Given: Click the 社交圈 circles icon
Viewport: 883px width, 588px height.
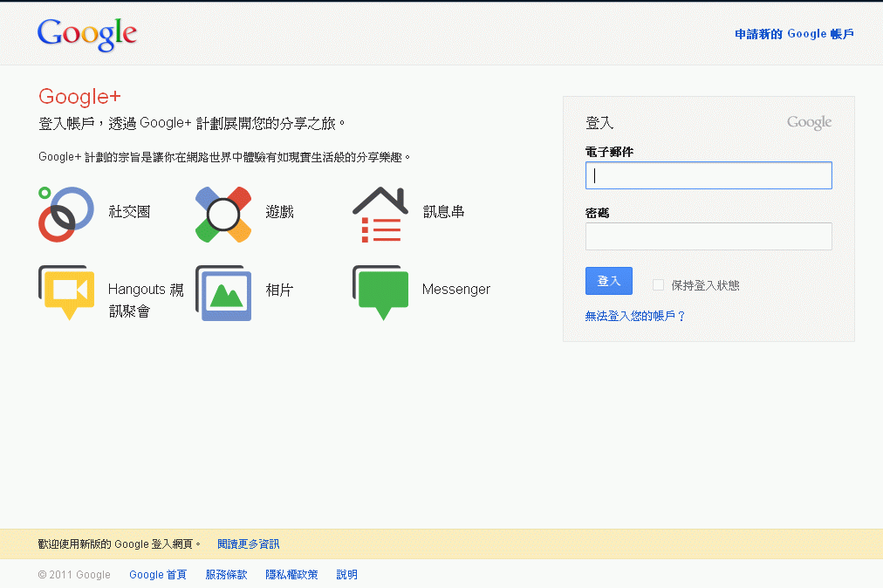Looking at the screenshot, I should 66,214.
